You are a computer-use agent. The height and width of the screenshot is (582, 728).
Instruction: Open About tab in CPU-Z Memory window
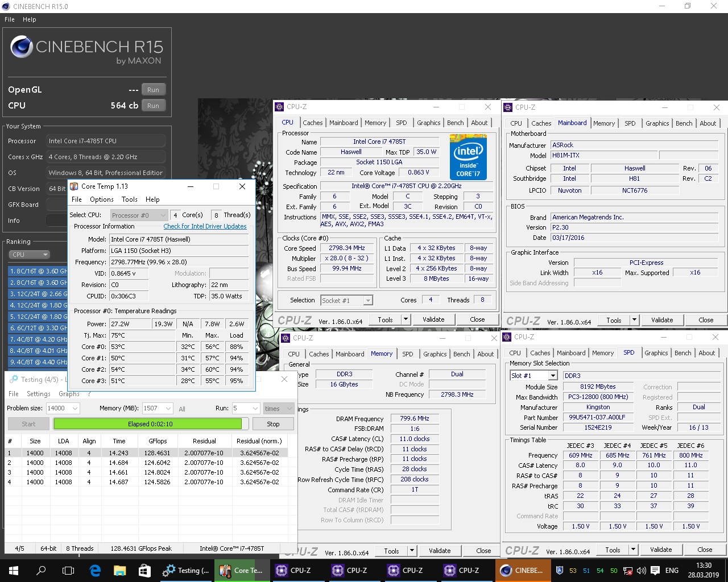coord(486,354)
